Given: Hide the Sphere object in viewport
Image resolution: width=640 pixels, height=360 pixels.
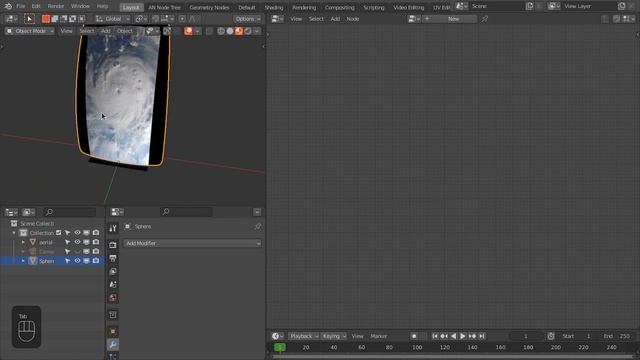Looking at the screenshot, I should pos(77,261).
